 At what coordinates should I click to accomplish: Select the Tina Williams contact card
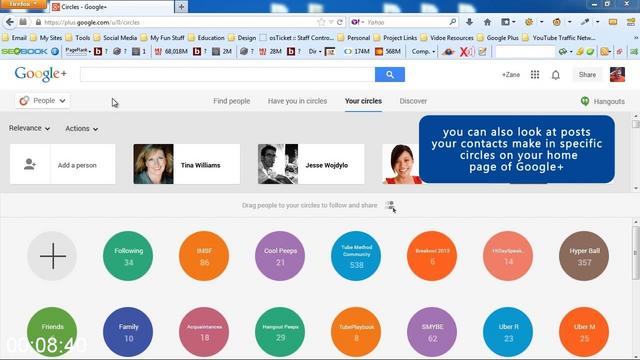(x=187, y=164)
